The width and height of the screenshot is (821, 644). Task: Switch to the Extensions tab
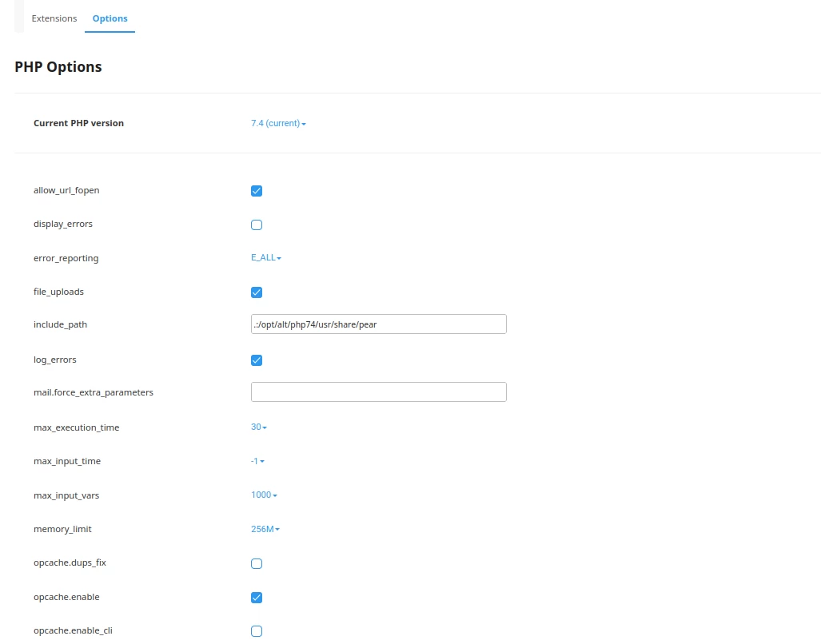pyautogui.click(x=54, y=18)
